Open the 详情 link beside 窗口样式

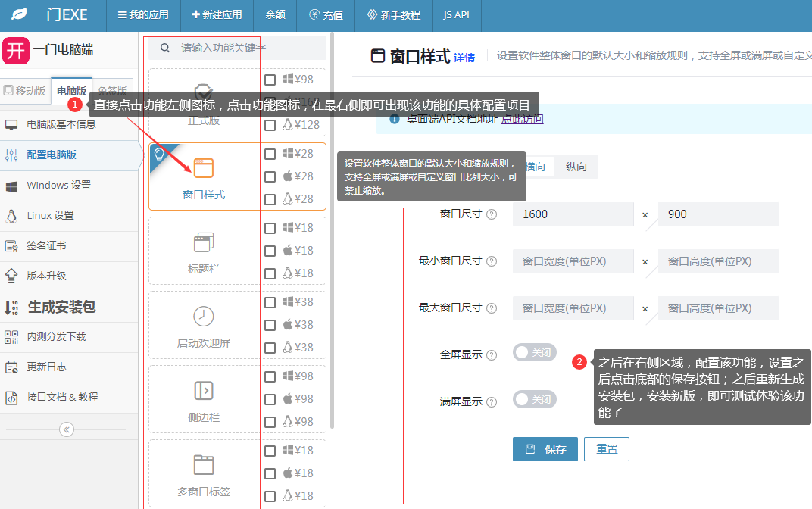(x=464, y=58)
